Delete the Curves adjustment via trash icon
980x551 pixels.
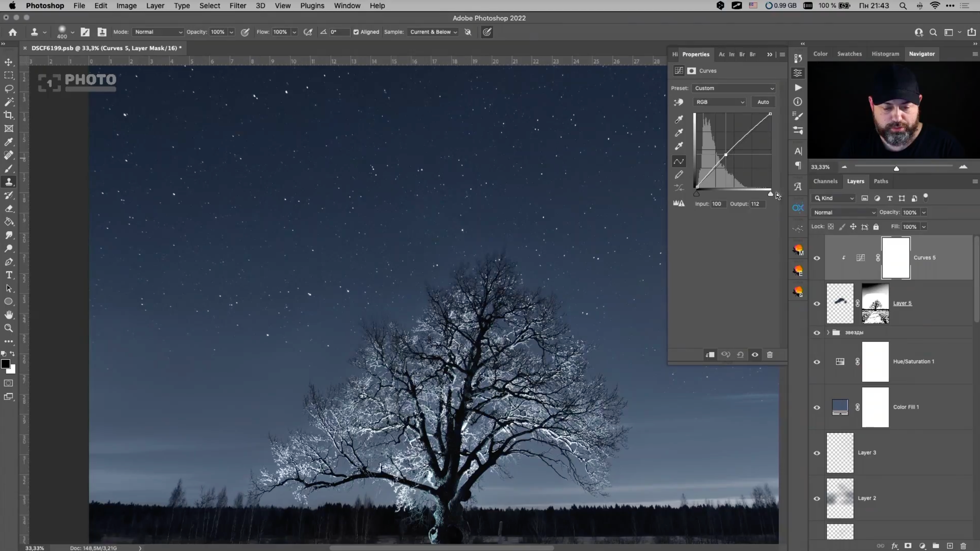(770, 355)
